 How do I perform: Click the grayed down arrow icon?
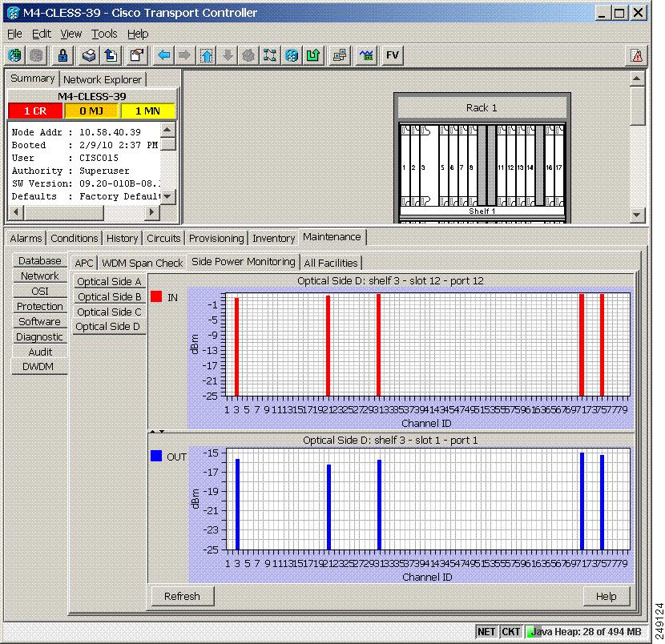(x=228, y=55)
